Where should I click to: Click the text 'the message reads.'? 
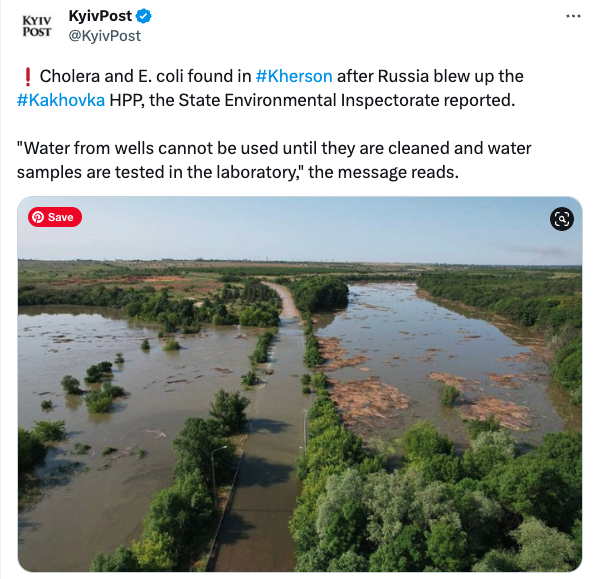(x=384, y=172)
